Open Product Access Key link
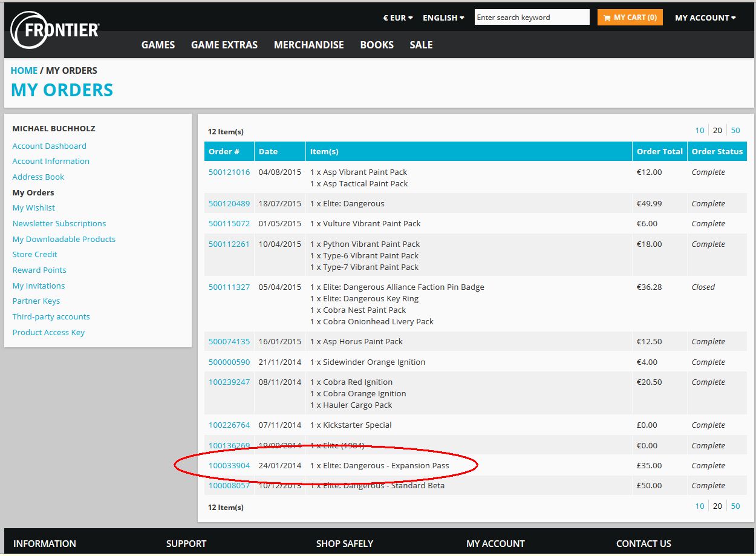The image size is (756, 556). click(x=48, y=332)
